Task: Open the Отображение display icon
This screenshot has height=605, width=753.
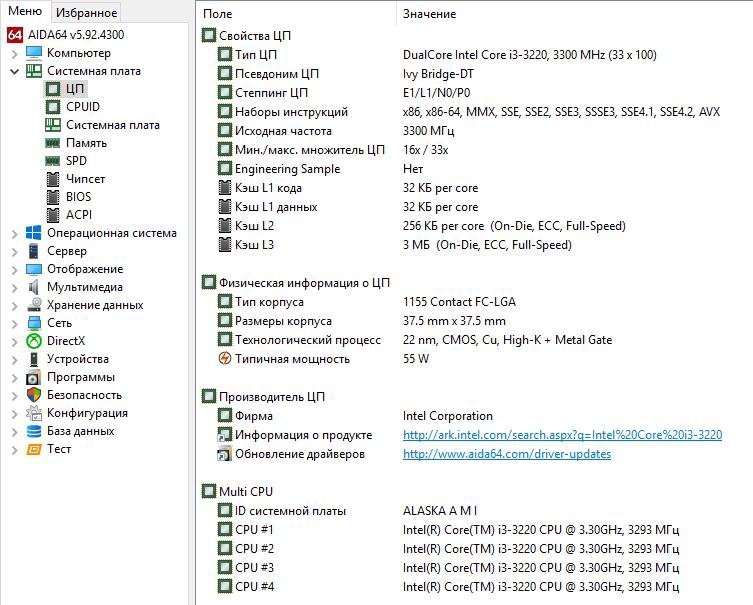Action: pos(34,269)
